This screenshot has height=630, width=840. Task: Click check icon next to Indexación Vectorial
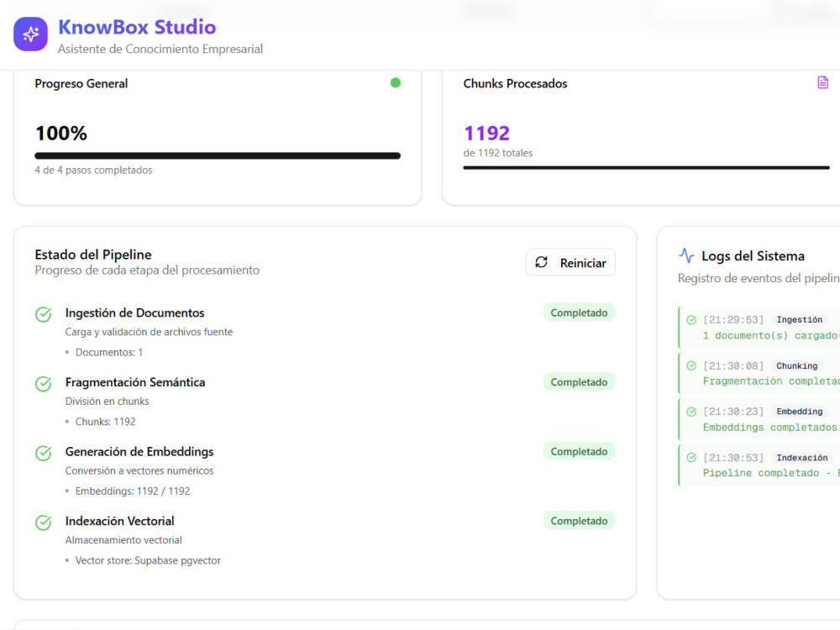[x=44, y=522]
